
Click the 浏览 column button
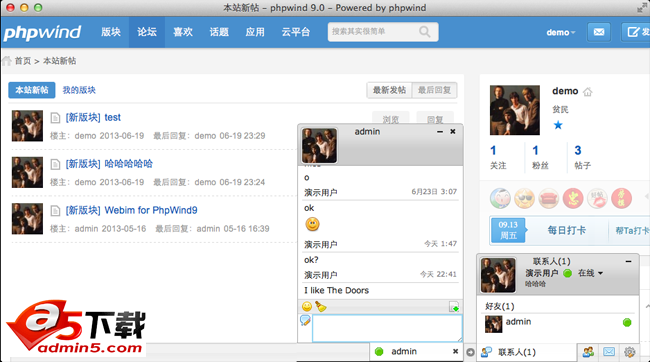pos(390,119)
